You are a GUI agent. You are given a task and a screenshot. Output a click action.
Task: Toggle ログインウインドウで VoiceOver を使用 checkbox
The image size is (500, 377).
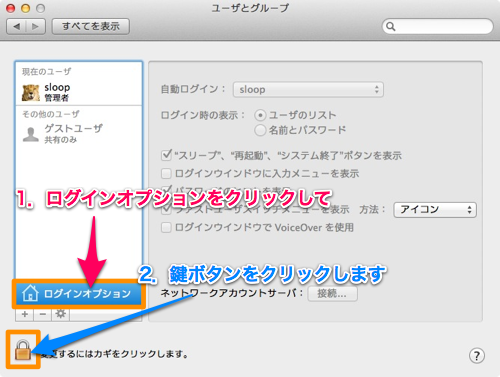pos(166,228)
